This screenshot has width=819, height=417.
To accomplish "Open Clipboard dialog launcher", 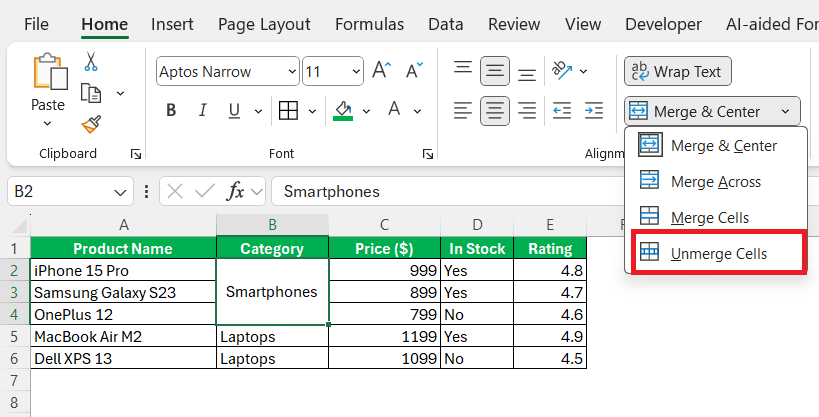I will click(x=136, y=154).
